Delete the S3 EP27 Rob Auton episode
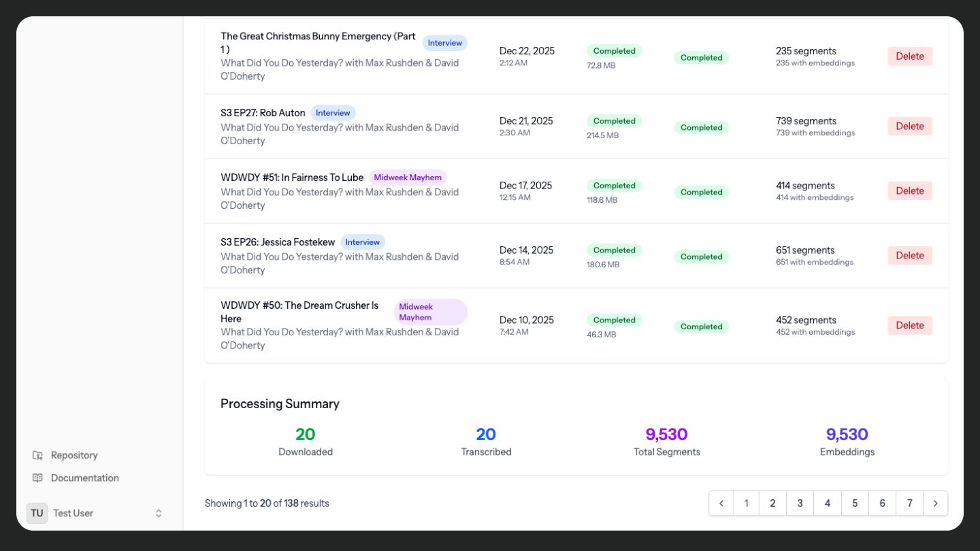Screen dimensions: 980x551 909,127
